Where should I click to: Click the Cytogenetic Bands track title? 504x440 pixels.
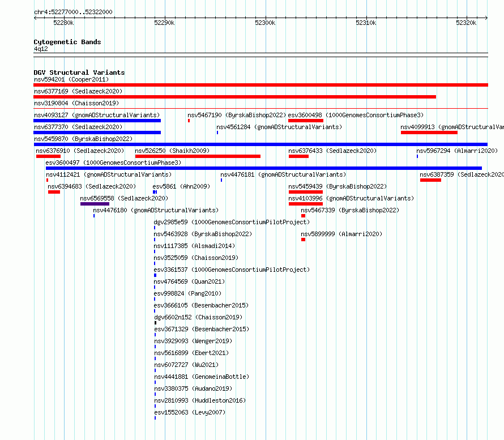pyautogui.click(x=67, y=42)
